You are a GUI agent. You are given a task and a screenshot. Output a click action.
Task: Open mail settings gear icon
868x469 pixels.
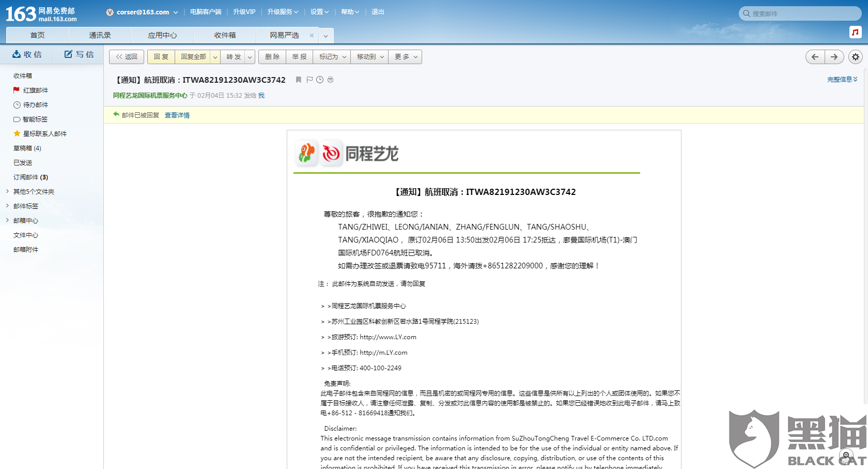(856, 57)
